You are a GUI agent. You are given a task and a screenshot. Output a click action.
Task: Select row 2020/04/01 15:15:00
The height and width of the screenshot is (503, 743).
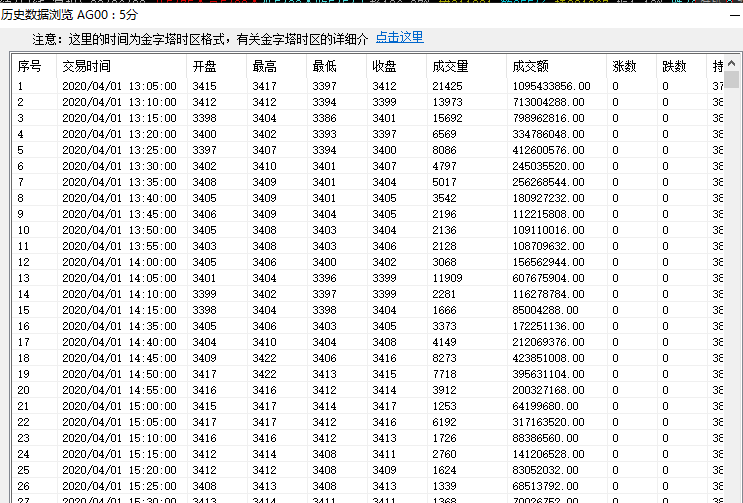pos(369,454)
